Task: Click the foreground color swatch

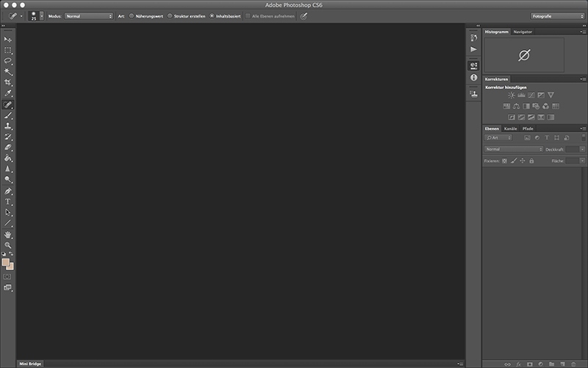Action: click(x=5, y=262)
